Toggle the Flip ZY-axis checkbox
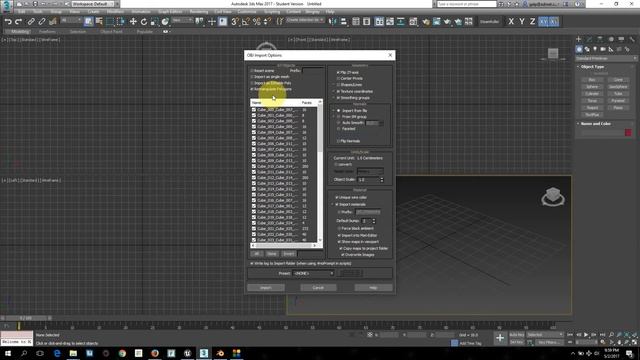Screen dimensions: 640x360 (x=338, y=72)
